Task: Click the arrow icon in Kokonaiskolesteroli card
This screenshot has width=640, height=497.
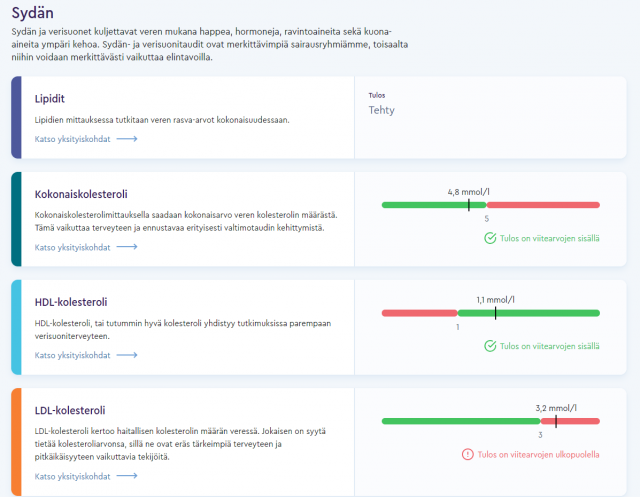Action: coord(127,247)
